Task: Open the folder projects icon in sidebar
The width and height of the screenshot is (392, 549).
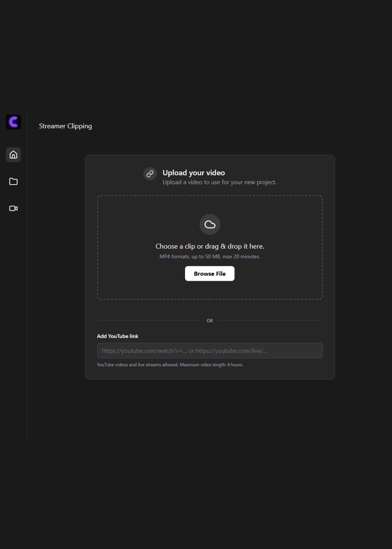Action: click(13, 182)
